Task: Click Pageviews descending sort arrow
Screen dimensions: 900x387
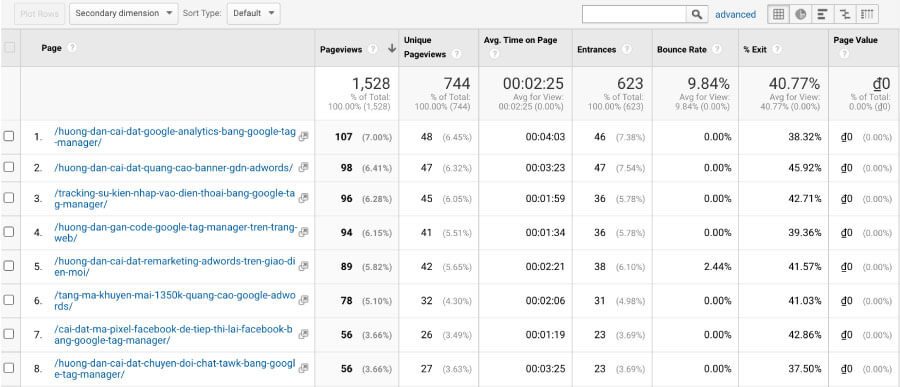Action: [x=392, y=49]
